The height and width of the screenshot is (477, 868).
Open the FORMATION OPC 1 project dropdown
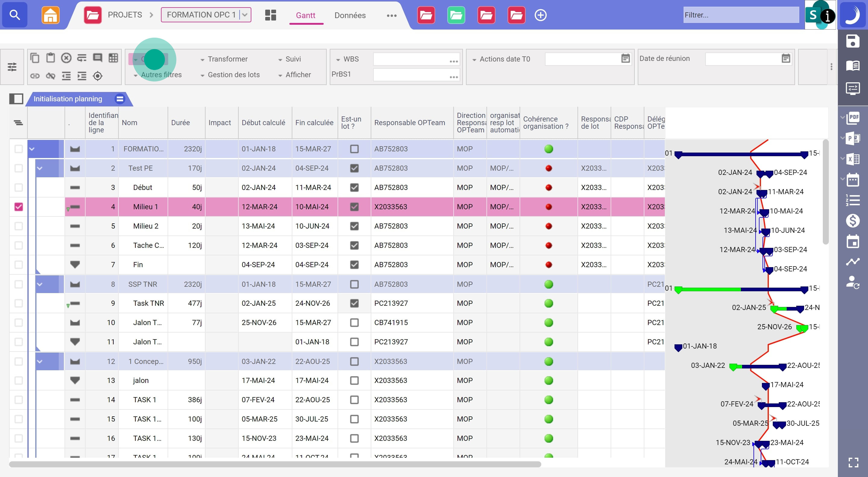(245, 15)
